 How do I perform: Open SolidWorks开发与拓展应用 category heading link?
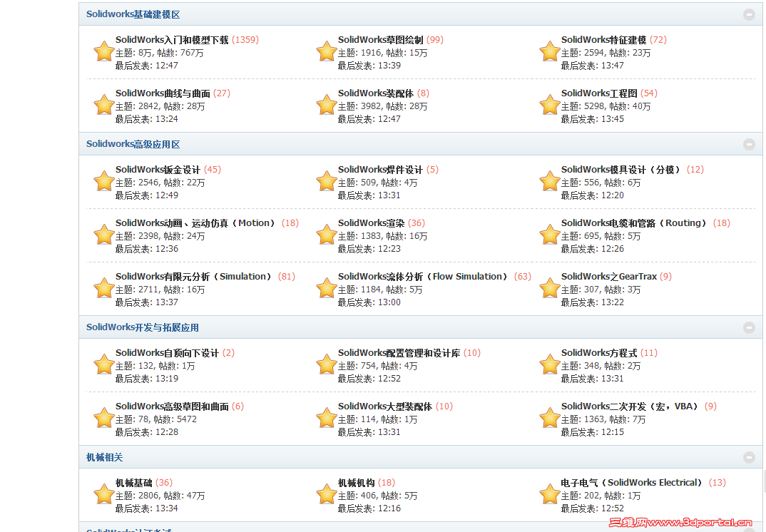[x=143, y=327]
